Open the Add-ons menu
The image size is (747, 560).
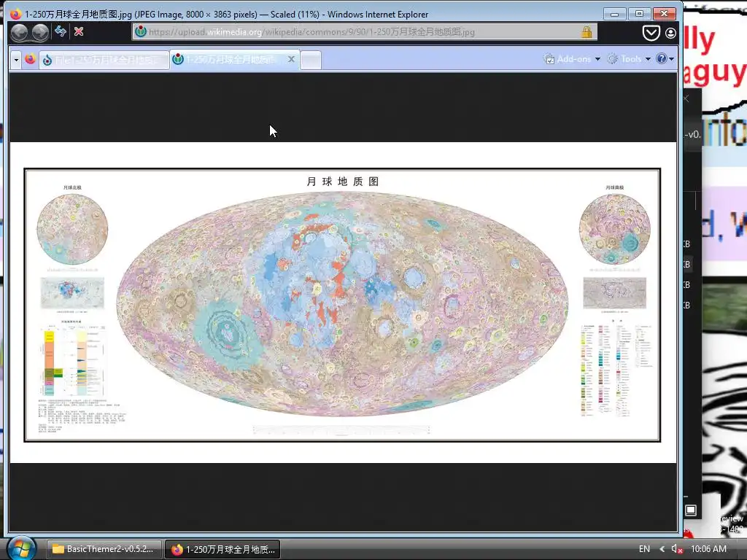tap(572, 59)
